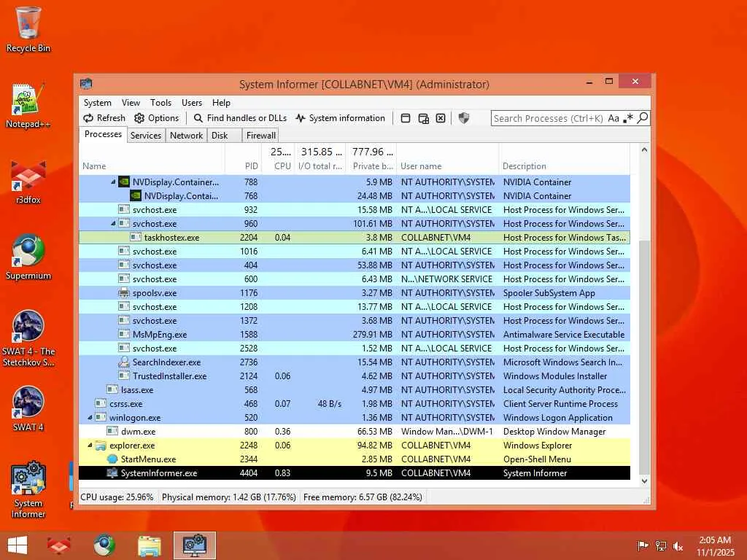Sort by the Private bytes column
The image size is (747, 560).
[x=371, y=159]
